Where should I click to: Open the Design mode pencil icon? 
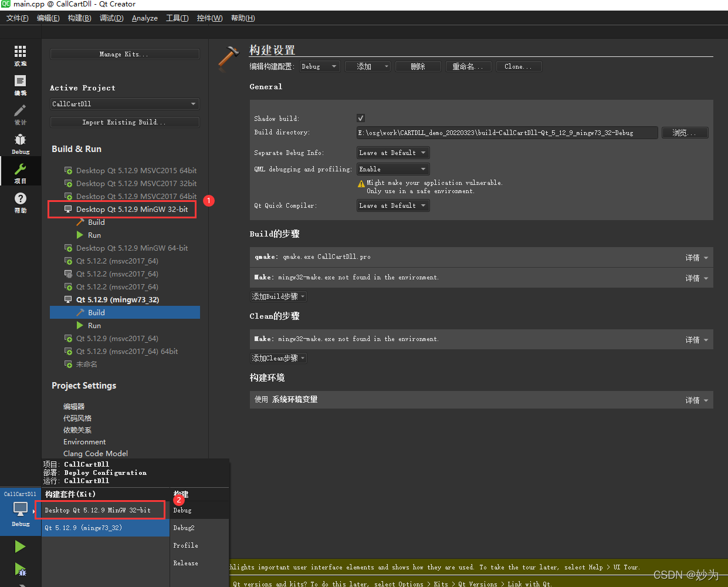coord(20,114)
